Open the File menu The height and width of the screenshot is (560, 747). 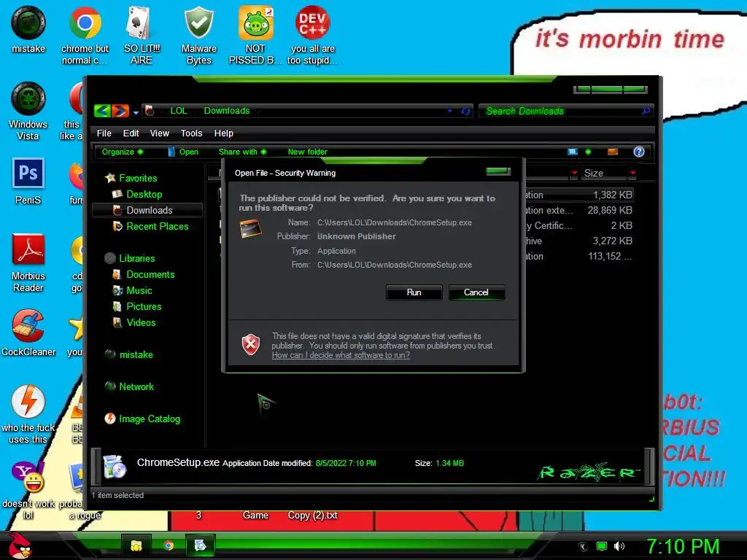tap(104, 133)
